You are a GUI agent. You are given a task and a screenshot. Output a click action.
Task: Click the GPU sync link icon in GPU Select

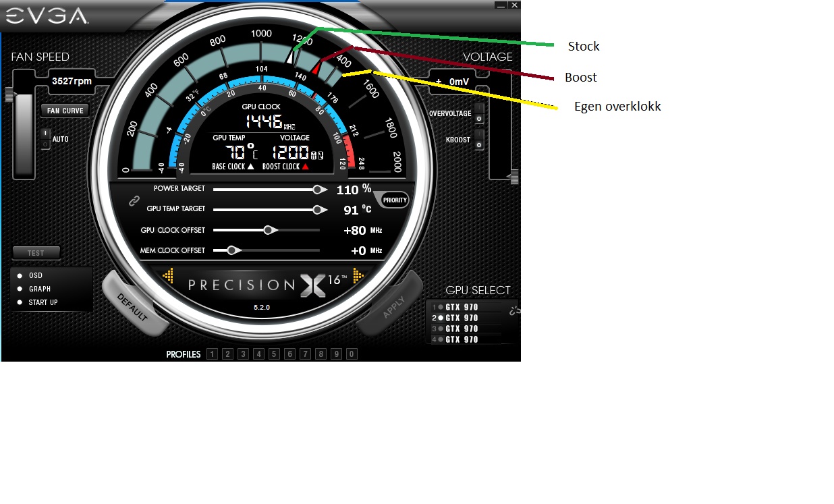point(513,309)
